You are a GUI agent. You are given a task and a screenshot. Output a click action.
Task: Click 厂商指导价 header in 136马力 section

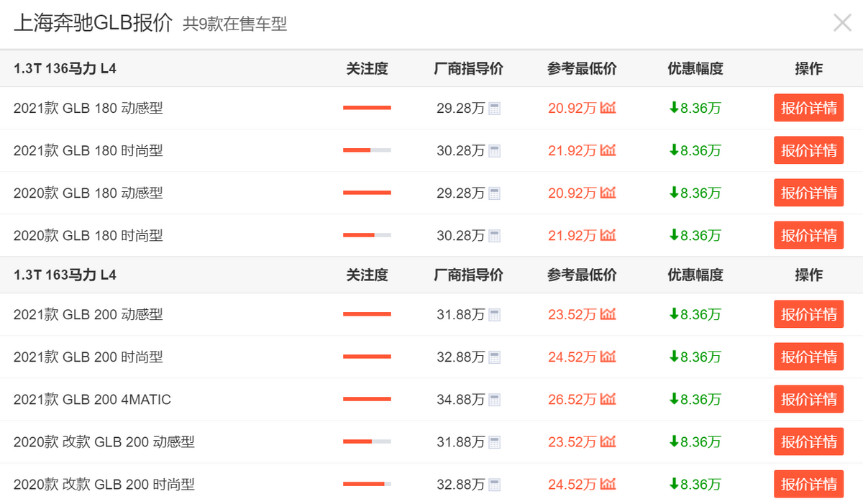coord(469,69)
